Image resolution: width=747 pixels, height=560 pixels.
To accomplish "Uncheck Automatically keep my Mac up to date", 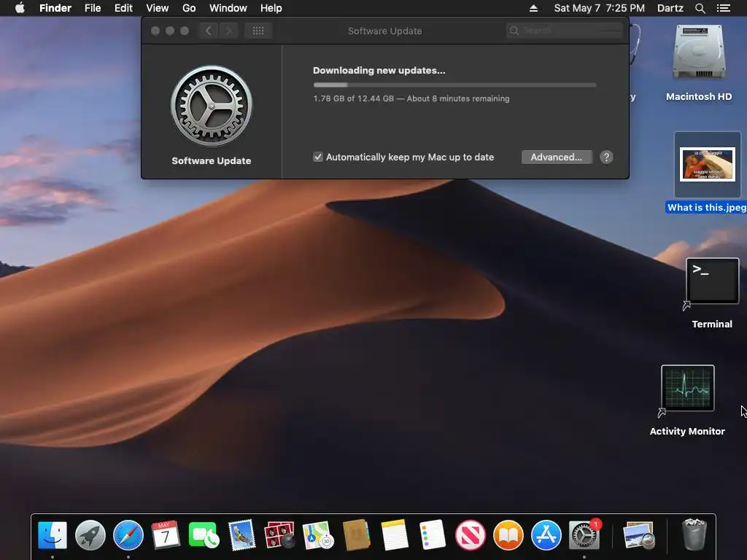I will tap(318, 157).
